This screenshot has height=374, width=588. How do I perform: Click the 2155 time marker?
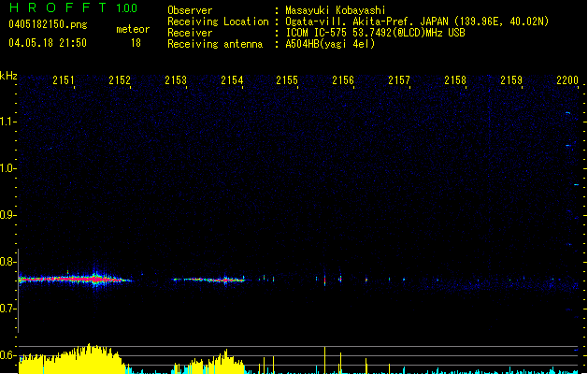(287, 80)
